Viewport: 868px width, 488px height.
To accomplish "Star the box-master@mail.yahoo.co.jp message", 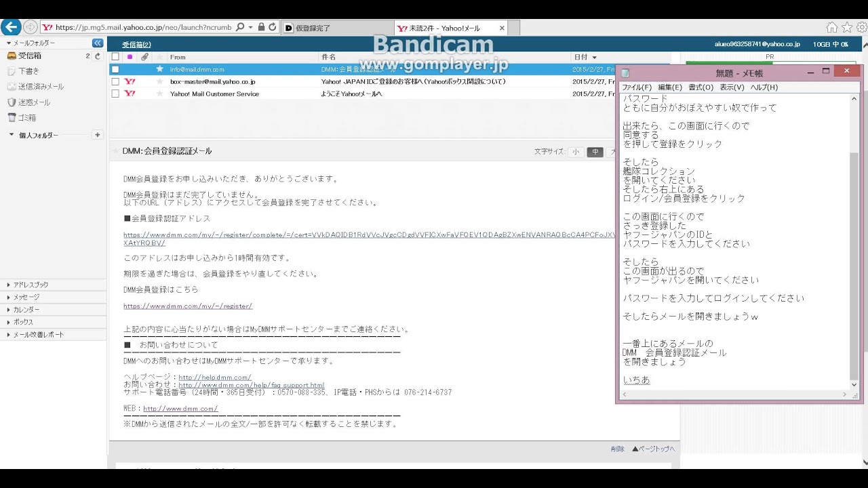I will point(160,81).
